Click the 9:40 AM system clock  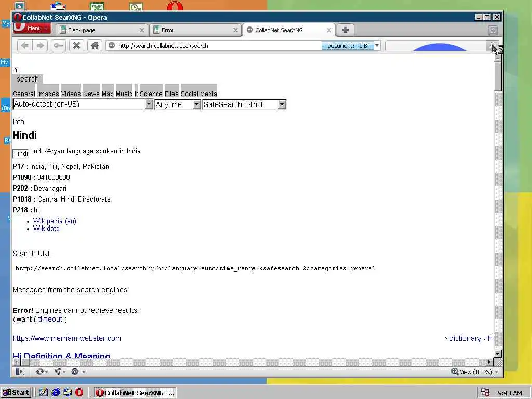click(x=510, y=393)
